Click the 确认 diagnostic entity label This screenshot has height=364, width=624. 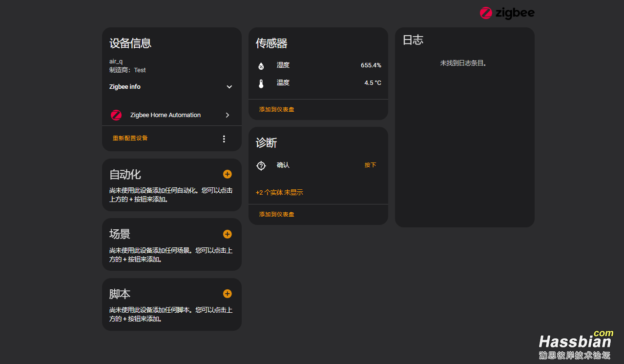pyautogui.click(x=283, y=165)
